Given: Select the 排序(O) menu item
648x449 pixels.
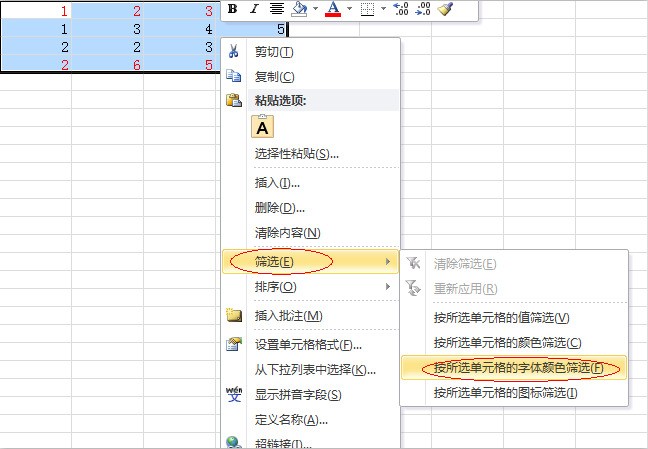Looking at the screenshot, I should pos(310,287).
